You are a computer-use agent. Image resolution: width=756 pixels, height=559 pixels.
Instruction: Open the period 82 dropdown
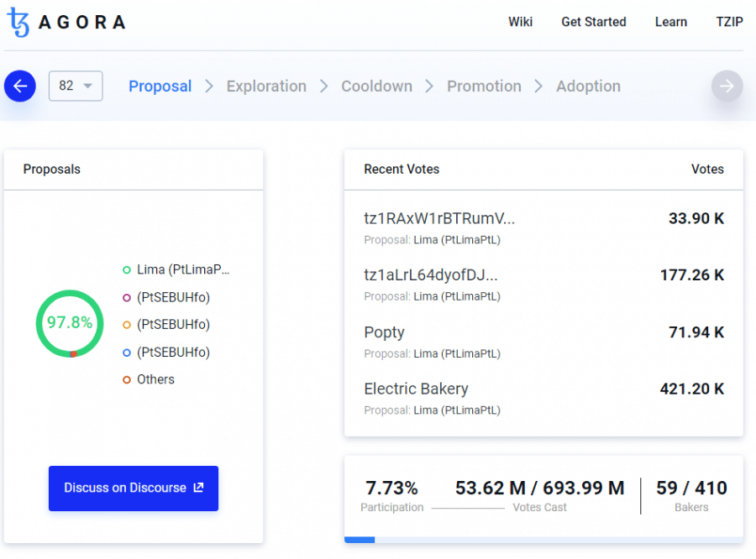76,86
